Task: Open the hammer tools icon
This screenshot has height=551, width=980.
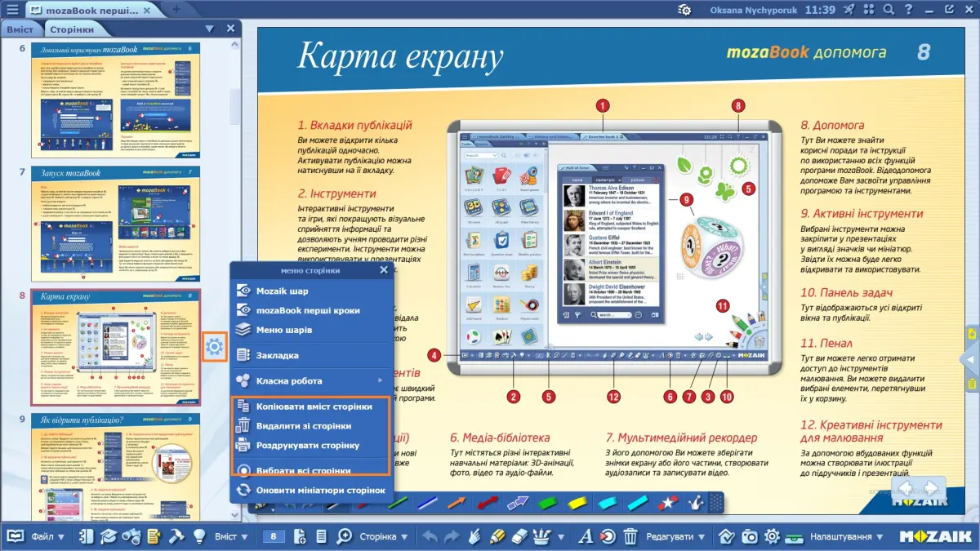Action: click(176, 536)
